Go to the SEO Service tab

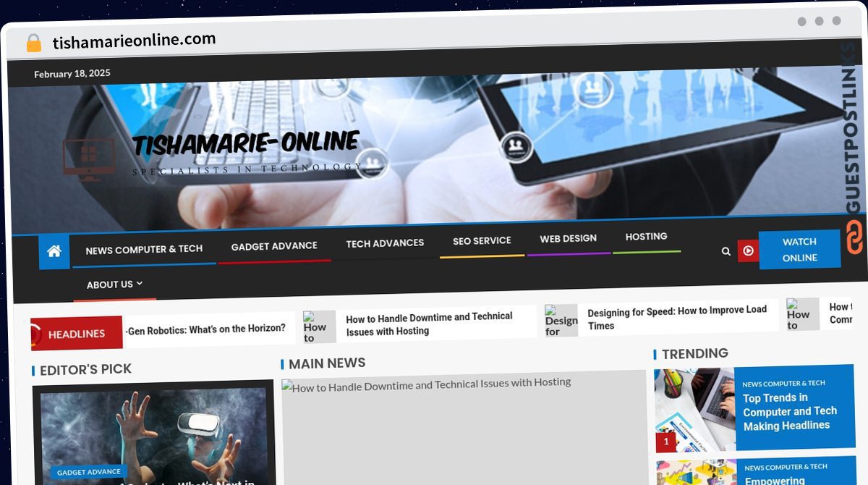[482, 240]
